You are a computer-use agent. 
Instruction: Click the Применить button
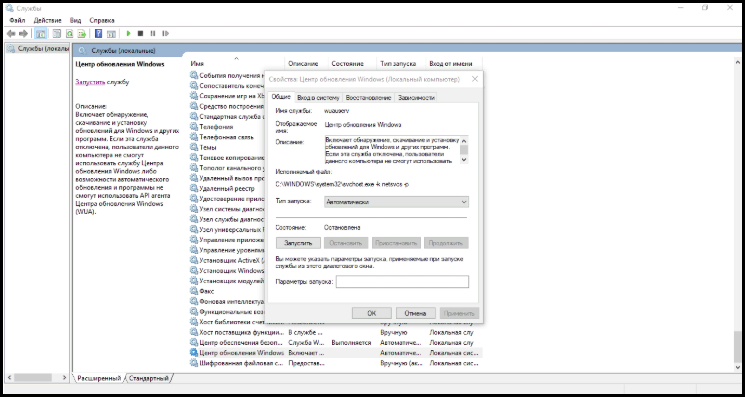tap(459, 313)
